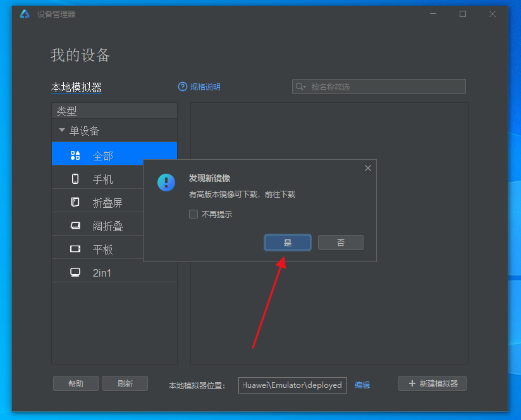Click the 2in1 laptop device icon
The width and height of the screenshot is (521, 420).
coord(75,273)
